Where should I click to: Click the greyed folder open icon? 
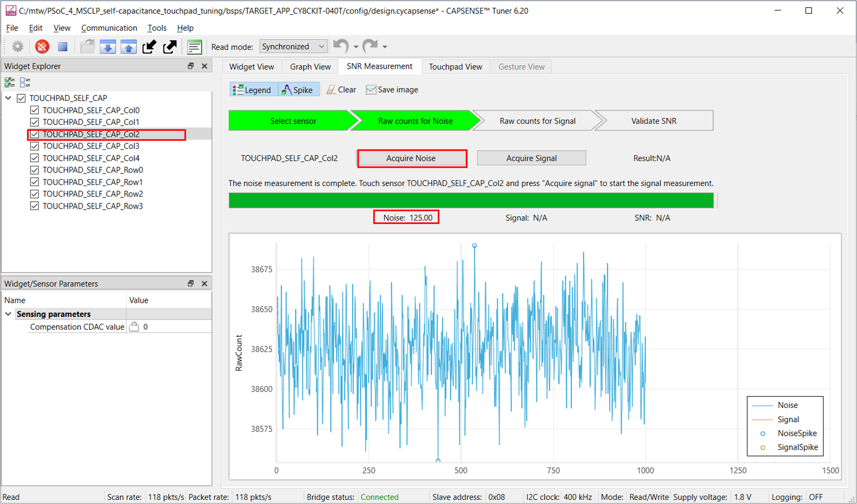point(87,46)
